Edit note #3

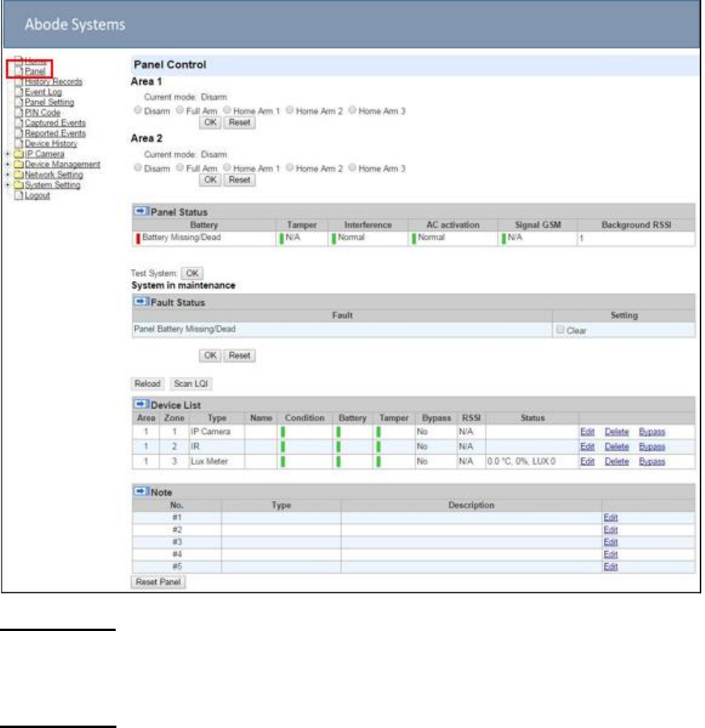point(610,542)
